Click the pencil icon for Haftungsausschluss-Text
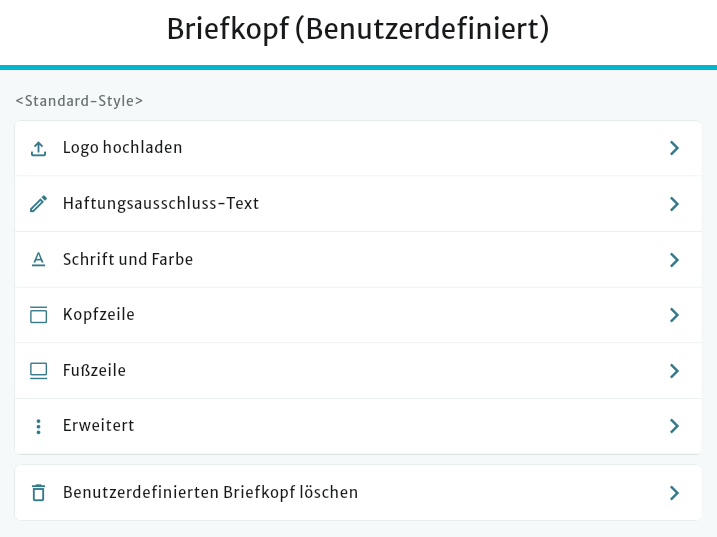This screenshot has width=717, height=537. (x=39, y=204)
